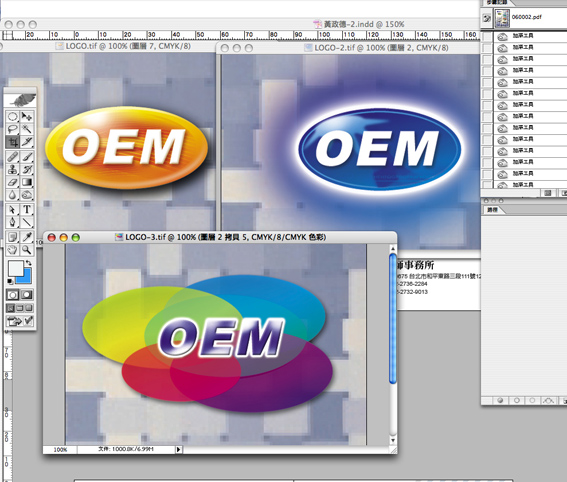The image size is (567, 482).
Task: Click the LOGO-3.tif window title bar
Action: (x=220, y=237)
